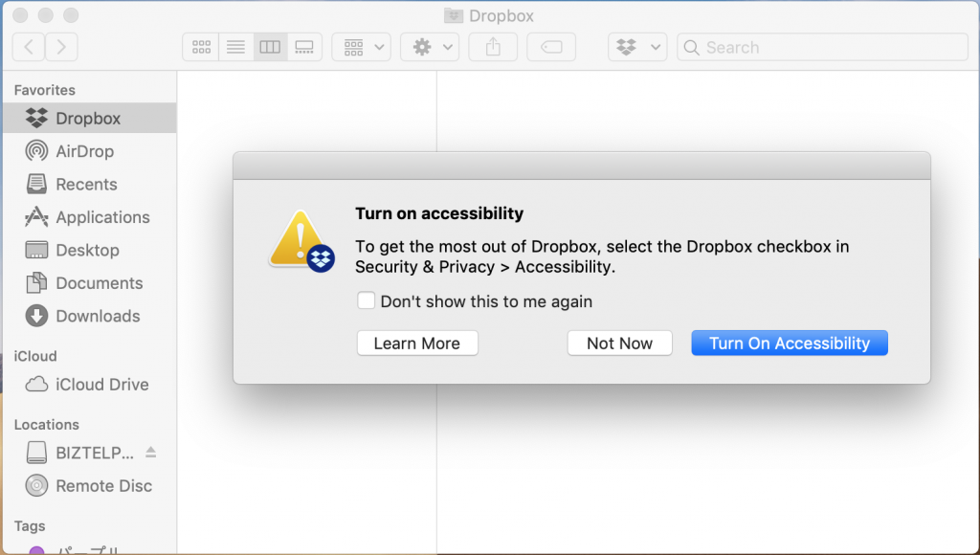Switch Finder to icon view
Screen dimensions: 980x555
click(201, 47)
